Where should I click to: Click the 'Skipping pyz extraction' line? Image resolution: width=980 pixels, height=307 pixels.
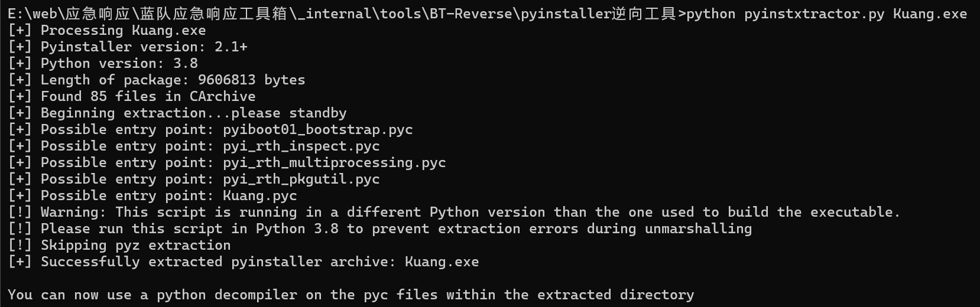[135, 245]
